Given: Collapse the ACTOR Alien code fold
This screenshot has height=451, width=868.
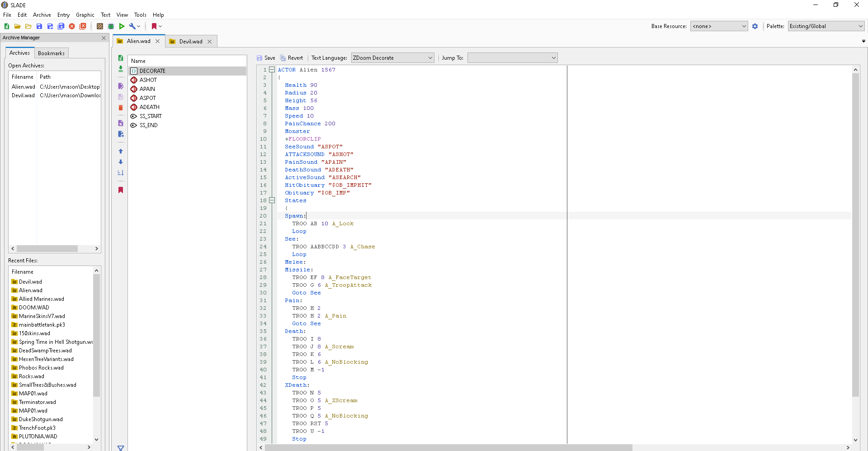Looking at the screenshot, I should click(x=272, y=70).
